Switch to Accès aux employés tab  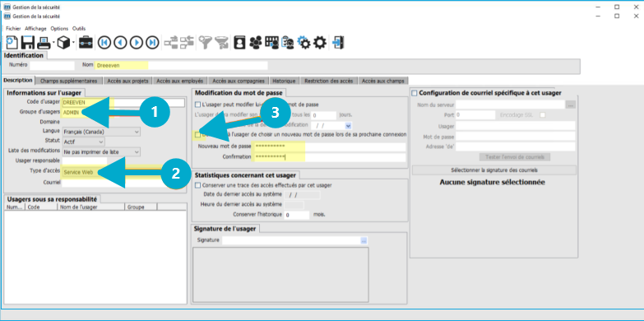tap(179, 81)
